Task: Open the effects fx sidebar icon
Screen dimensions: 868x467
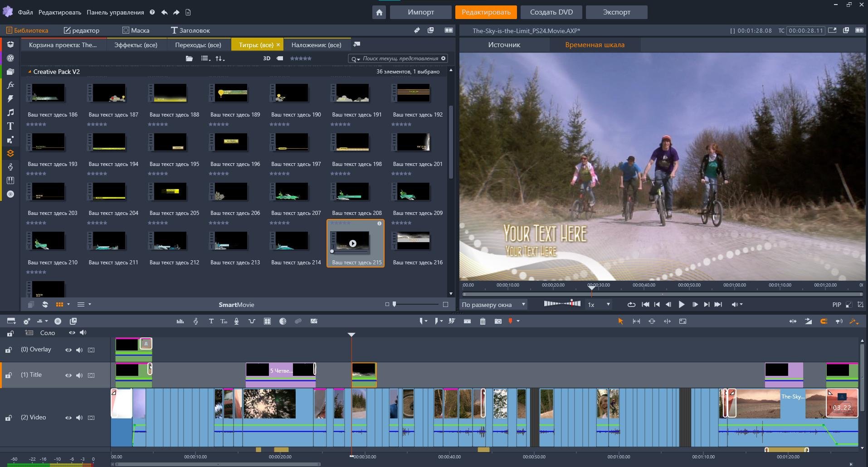Action: [10, 85]
